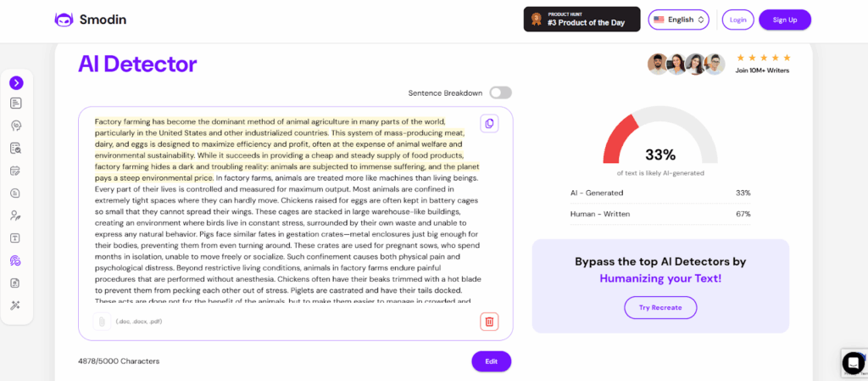Click the Try Recreate button
The image size is (868, 381).
[x=660, y=307]
